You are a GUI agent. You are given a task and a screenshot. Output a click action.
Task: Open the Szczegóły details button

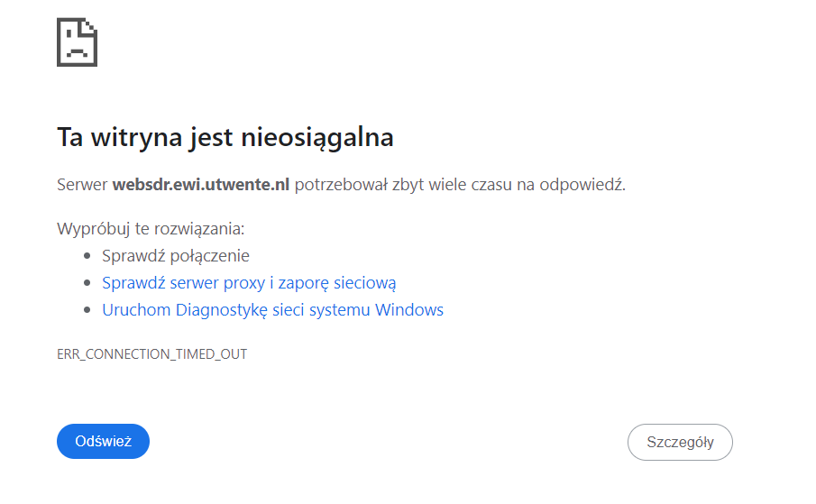[x=680, y=442]
